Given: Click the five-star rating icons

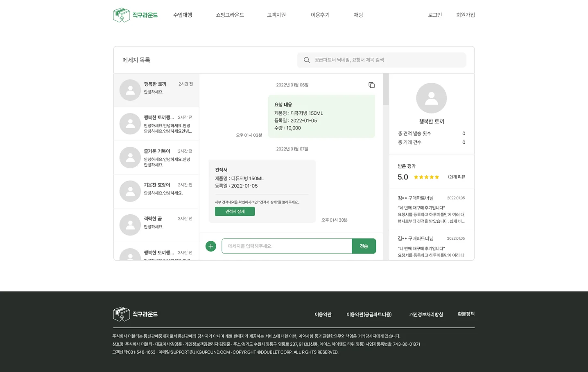Looking at the screenshot, I should (426, 177).
